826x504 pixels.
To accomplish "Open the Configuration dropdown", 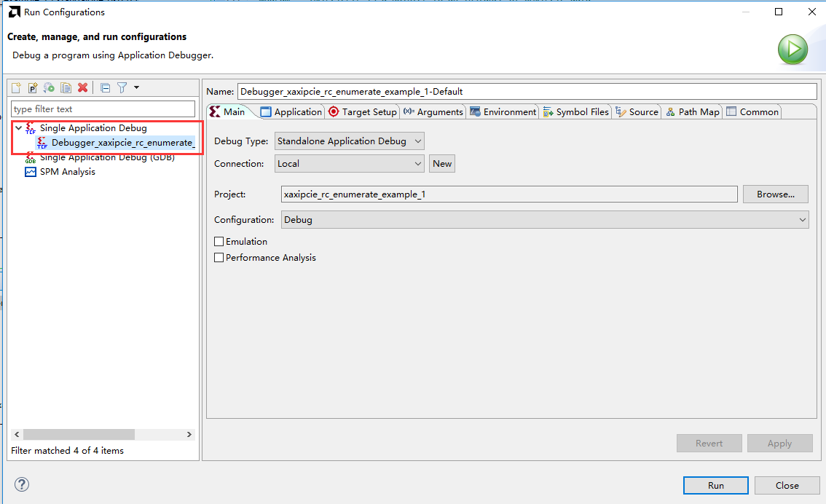I will 546,220.
